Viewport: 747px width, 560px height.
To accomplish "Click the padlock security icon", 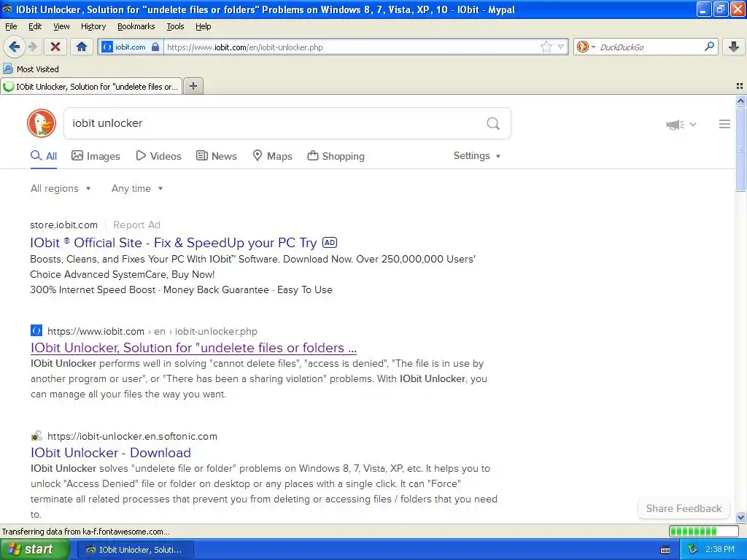I will 155,47.
